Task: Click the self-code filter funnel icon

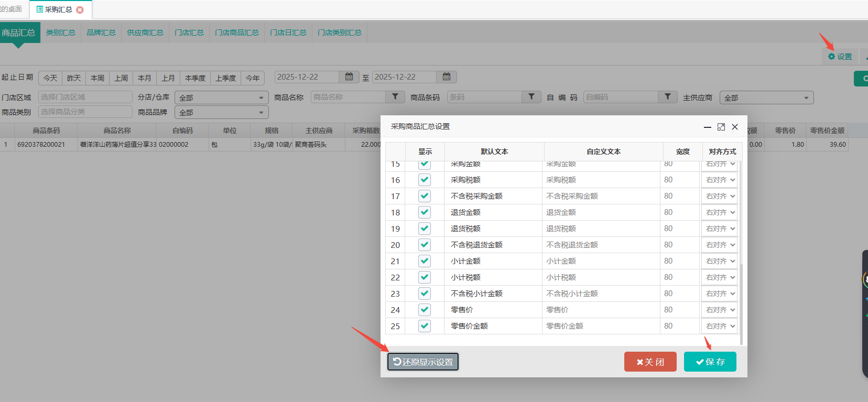Action: 668,97
